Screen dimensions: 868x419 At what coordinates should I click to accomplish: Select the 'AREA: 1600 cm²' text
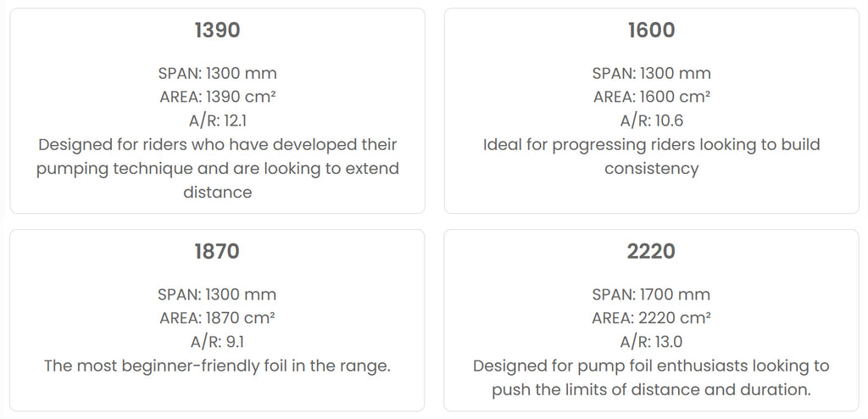tap(652, 97)
